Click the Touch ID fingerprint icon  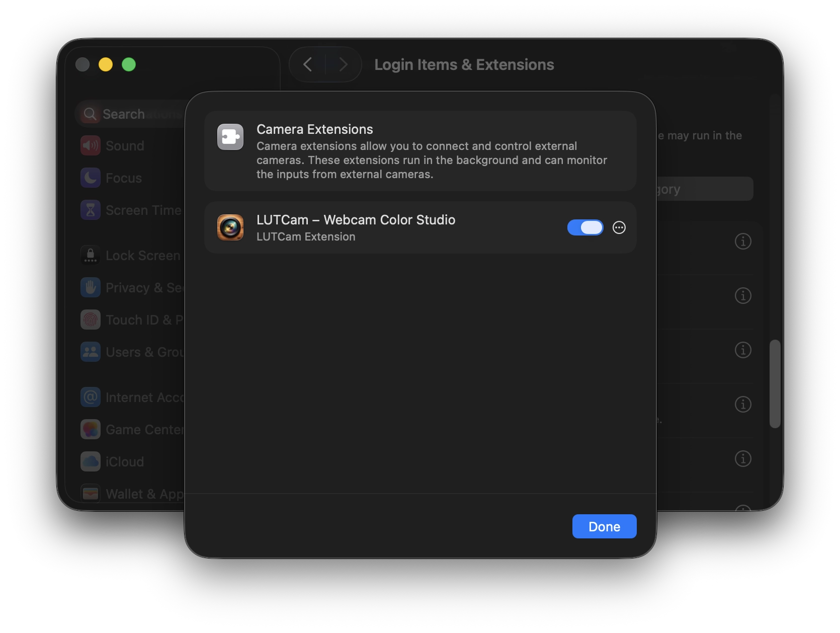coord(91,320)
